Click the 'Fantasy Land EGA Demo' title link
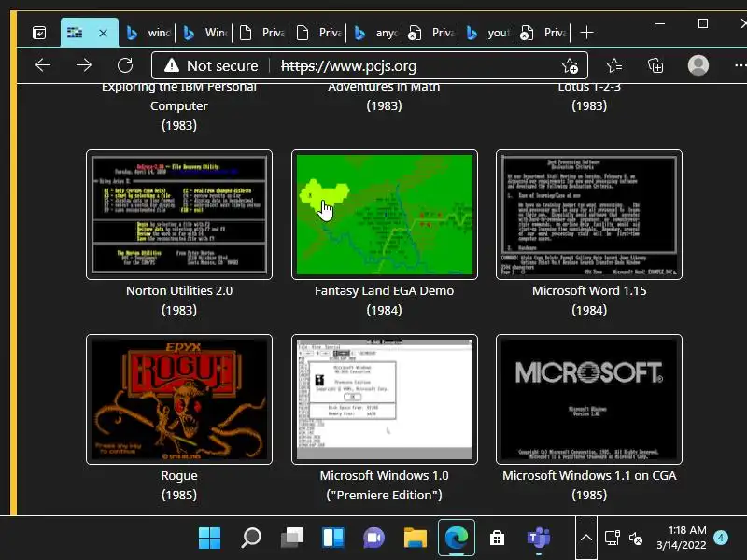This screenshot has width=747, height=560. [385, 290]
